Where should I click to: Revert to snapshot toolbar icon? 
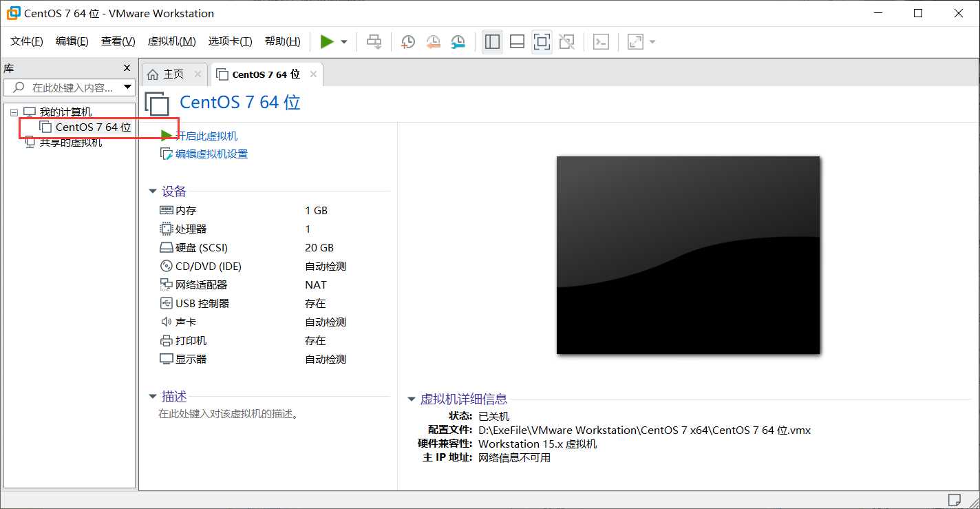pyautogui.click(x=433, y=42)
